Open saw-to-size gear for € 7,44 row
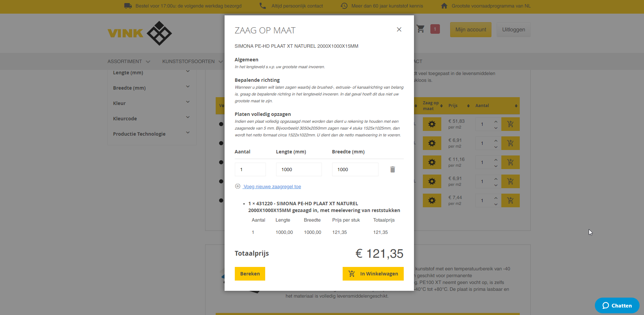The height and width of the screenshot is (315, 644). tap(432, 200)
